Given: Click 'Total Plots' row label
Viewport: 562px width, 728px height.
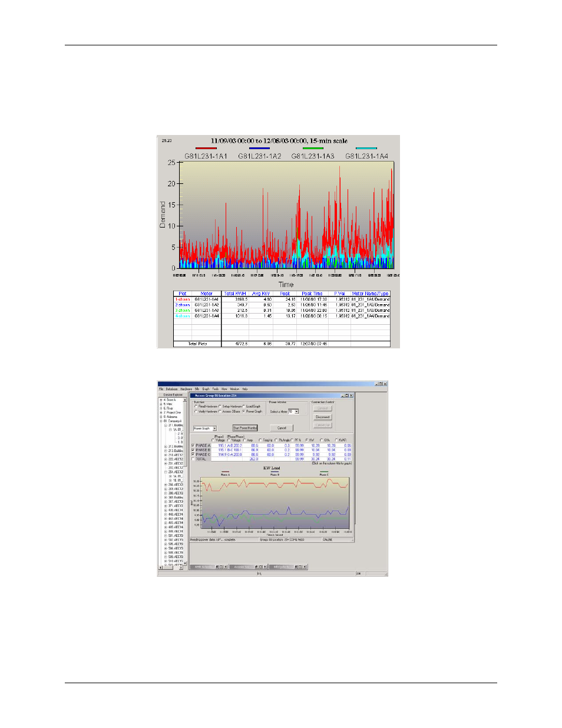Looking at the screenshot, I should (197, 344).
